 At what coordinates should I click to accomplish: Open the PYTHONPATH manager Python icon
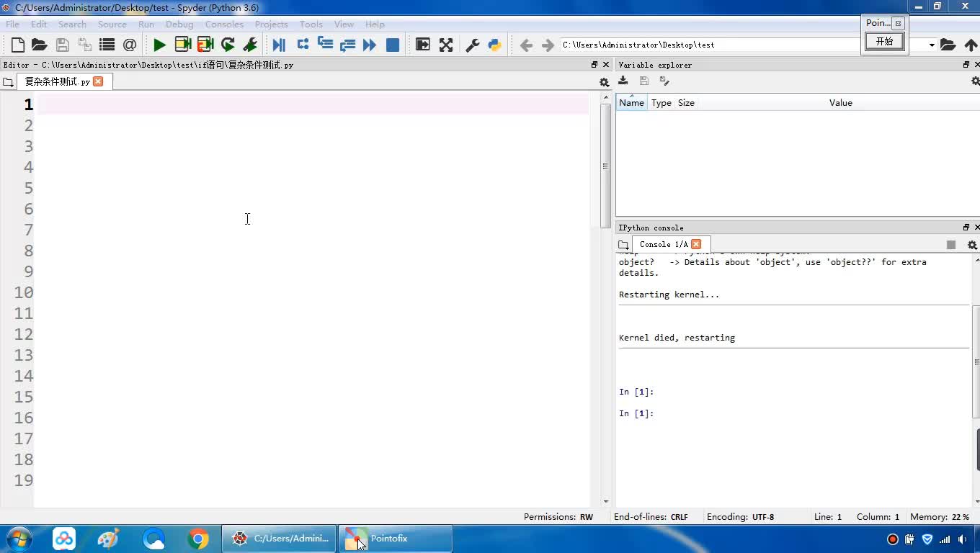(494, 45)
